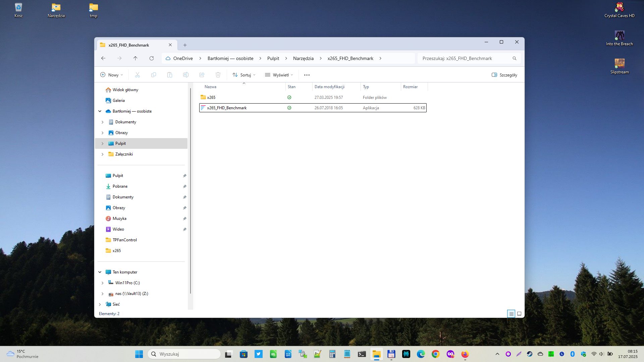Click Narzędzia in the breadcrumb path
This screenshot has width=644, height=362.
[x=303, y=58]
